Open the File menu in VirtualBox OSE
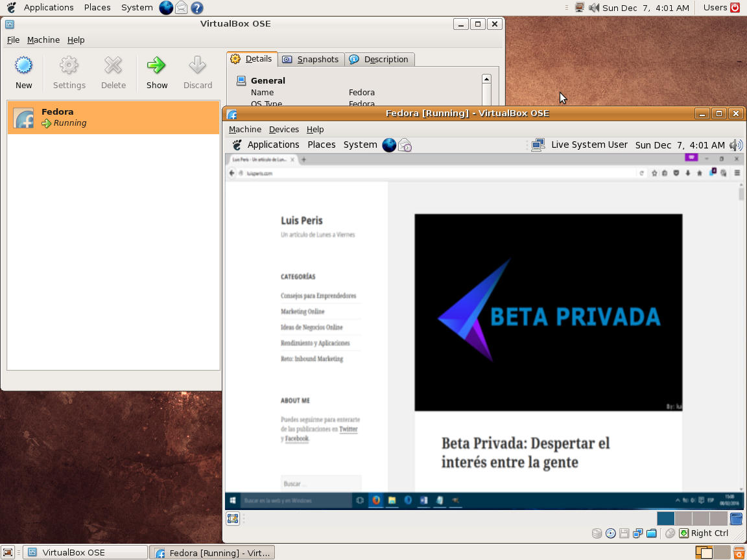The image size is (747, 560). point(14,40)
